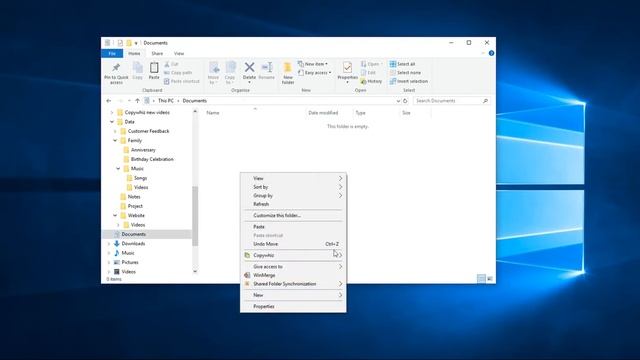Collapse the Music subfolder under Family
640x360 pixels.
point(118,169)
